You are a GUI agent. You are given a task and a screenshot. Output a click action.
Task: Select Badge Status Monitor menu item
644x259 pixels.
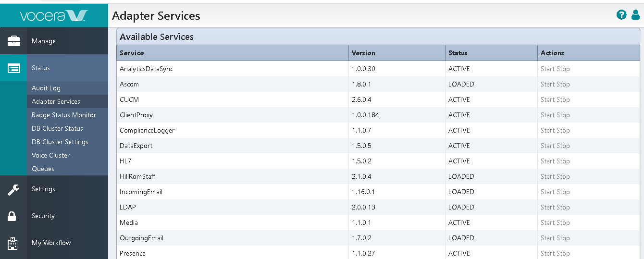(x=64, y=115)
